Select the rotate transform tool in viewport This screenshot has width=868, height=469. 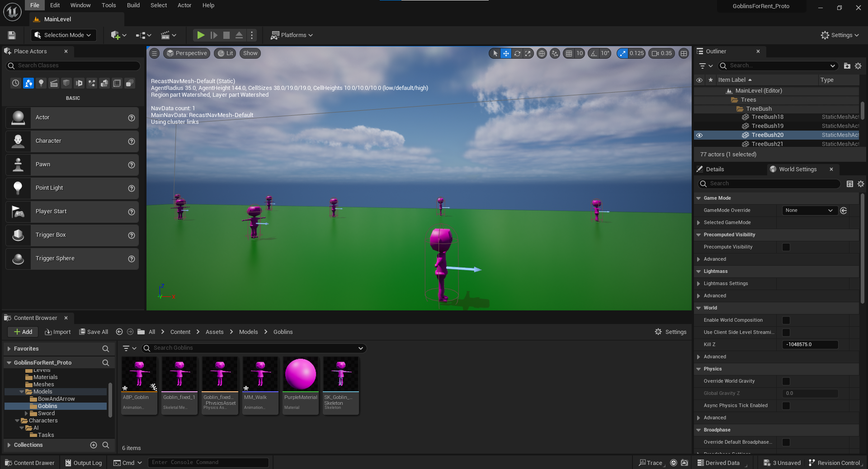pyautogui.click(x=517, y=53)
